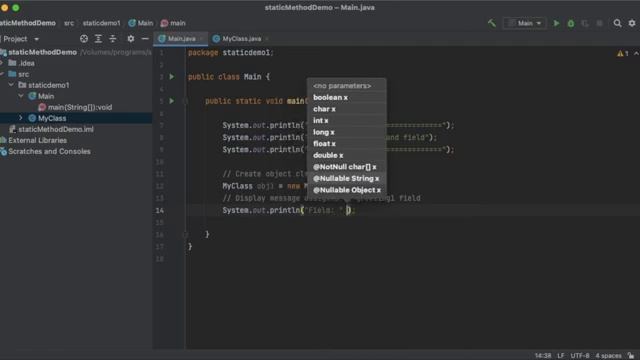Close the MyClass.java tab
Viewport: 640px width, 360px height.
tap(267, 39)
